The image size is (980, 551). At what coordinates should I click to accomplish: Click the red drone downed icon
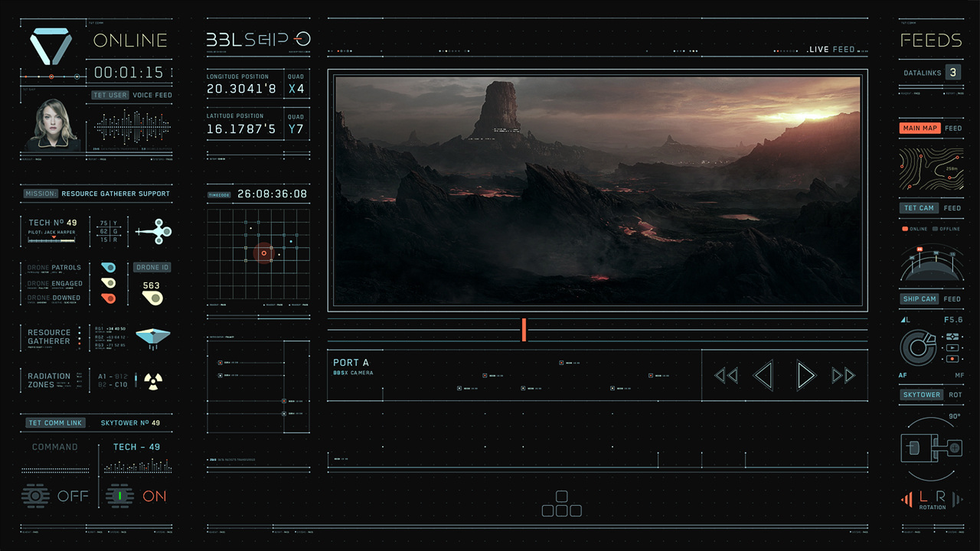point(108,298)
